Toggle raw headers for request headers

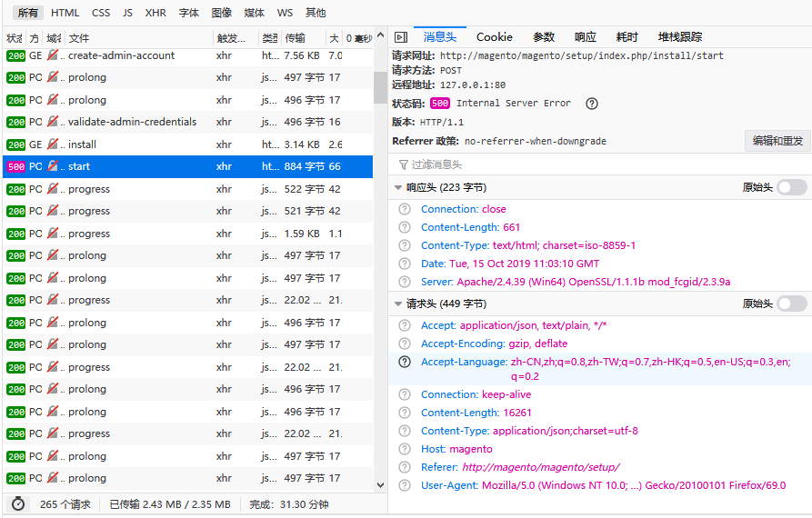pyautogui.click(x=791, y=304)
